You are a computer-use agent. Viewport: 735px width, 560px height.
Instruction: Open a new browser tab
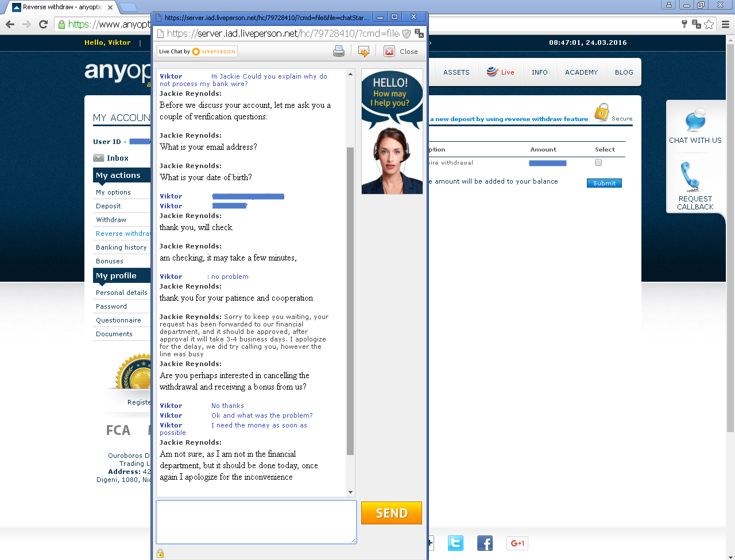(129, 7)
